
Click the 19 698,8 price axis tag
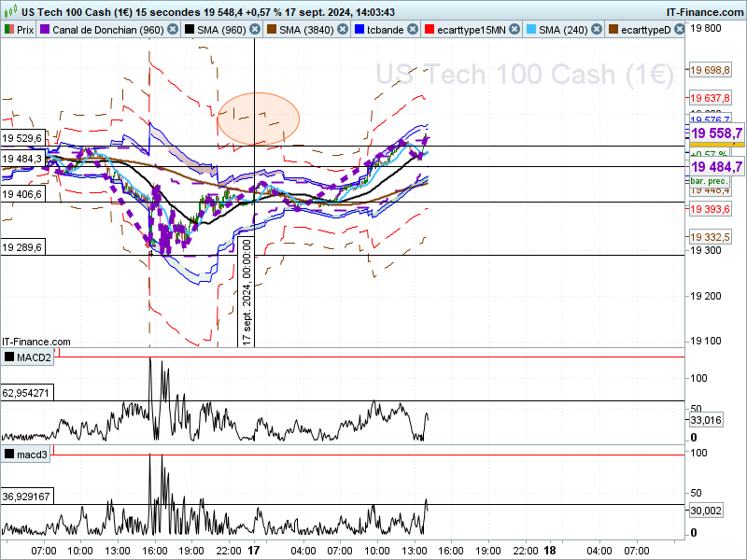(710, 71)
